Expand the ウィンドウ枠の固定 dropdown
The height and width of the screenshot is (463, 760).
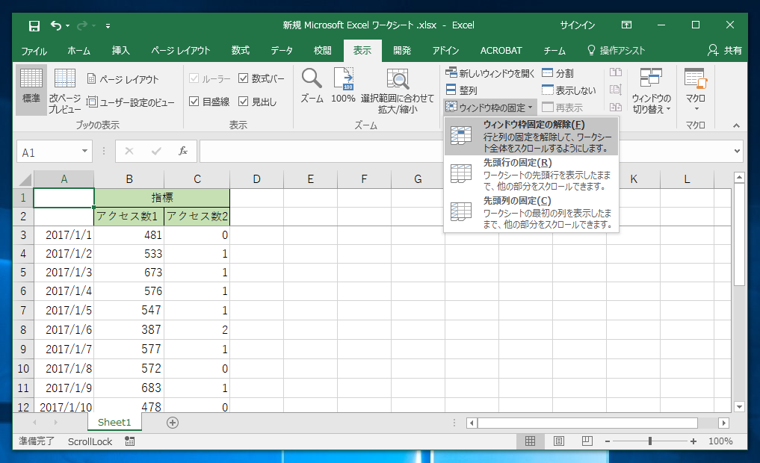coord(490,107)
